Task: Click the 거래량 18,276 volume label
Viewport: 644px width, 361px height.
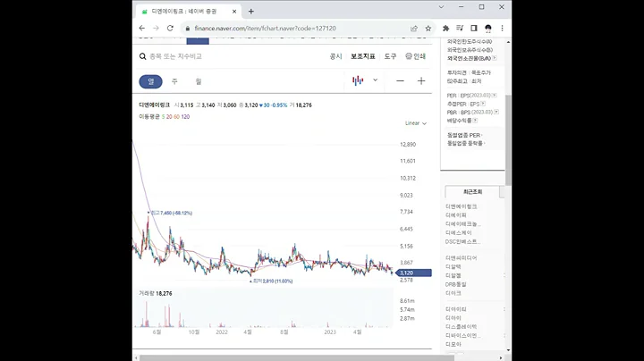Action: 156,293
